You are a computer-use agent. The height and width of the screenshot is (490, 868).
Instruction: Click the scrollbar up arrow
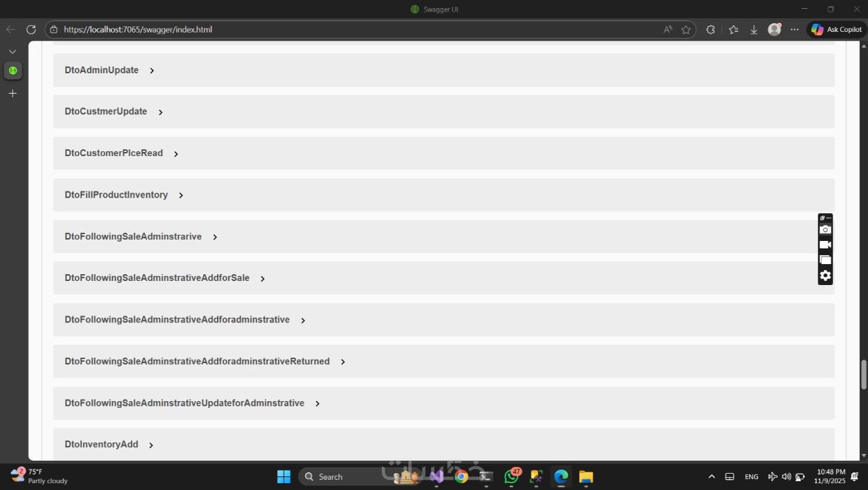pos(863,45)
